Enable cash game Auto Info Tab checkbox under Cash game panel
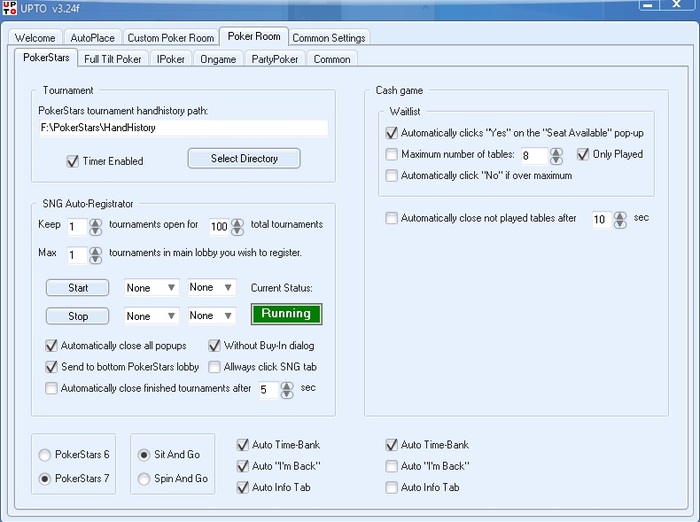The height and width of the screenshot is (522, 700). coord(392,487)
